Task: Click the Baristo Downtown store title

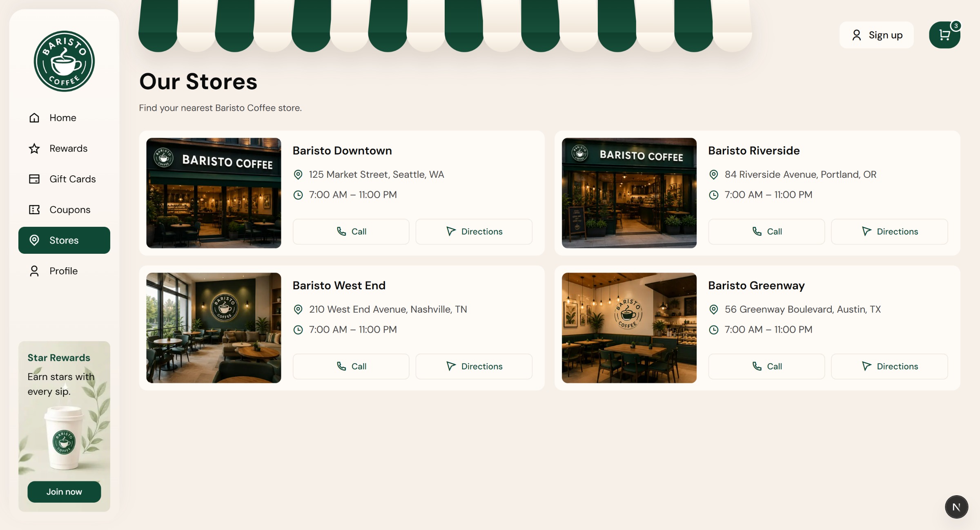Action: click(342, 151)
